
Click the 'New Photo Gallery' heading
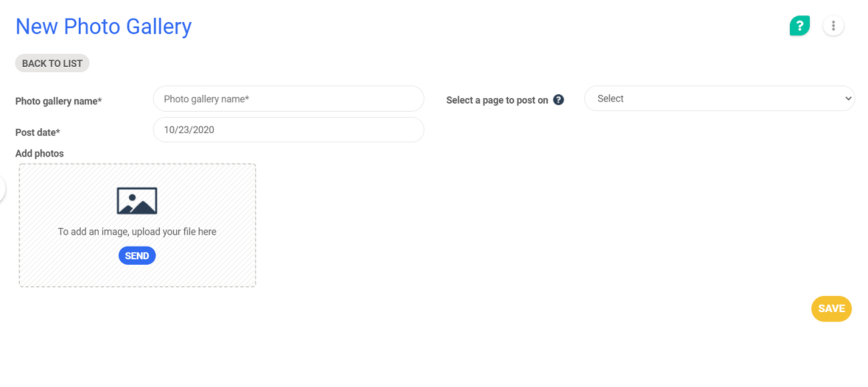tap(103, 26)
